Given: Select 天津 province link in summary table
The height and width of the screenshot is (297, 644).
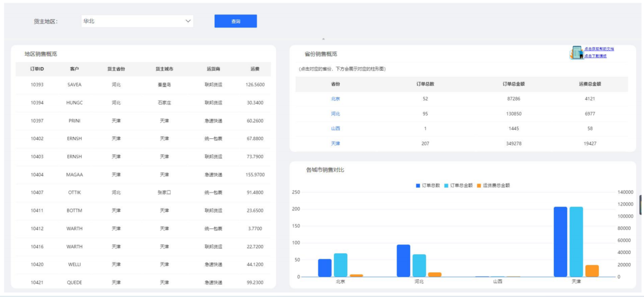Looking at the screenshot, I should pos(335,144).
